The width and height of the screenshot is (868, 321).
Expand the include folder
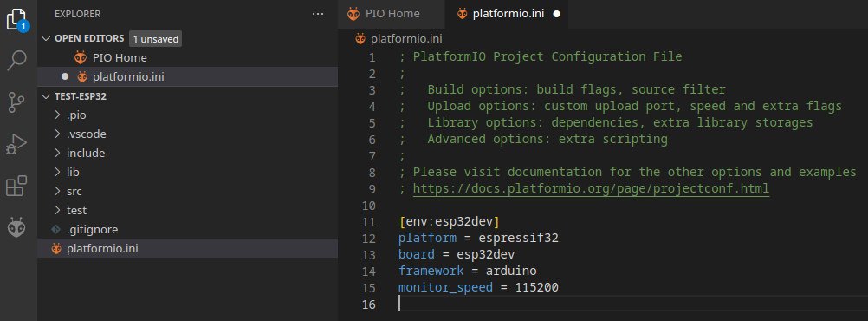click(x=57, y=153)
